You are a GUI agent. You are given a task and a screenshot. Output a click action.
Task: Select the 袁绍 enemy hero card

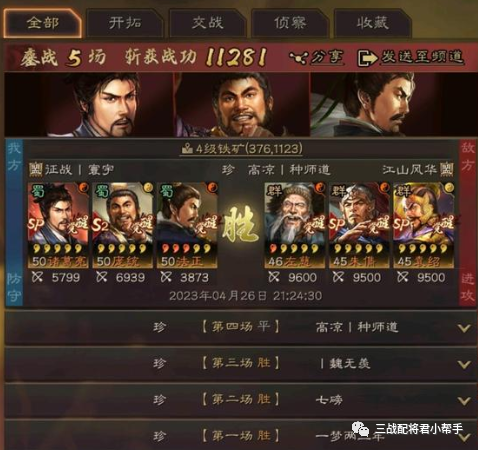(423, 225)
